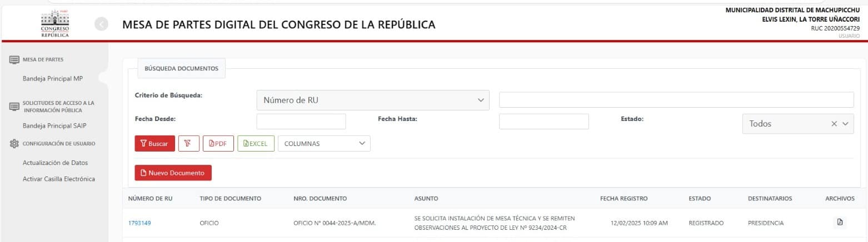Export results with the PDF button
The height and width of the screenshot is (242, 868).
[218, 143]
